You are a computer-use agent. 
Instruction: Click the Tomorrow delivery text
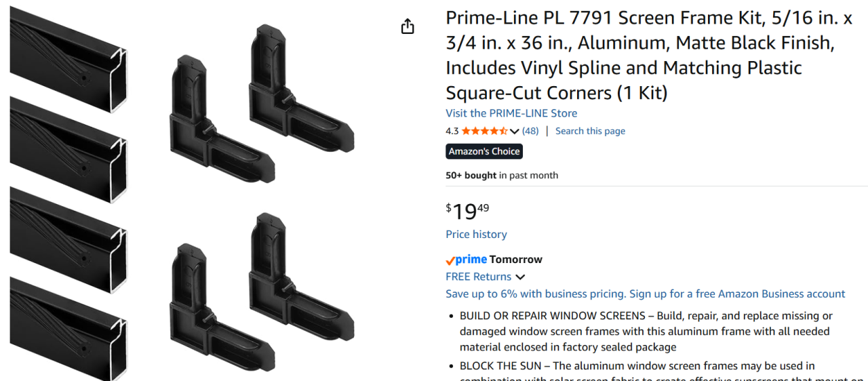coord(516,260)
